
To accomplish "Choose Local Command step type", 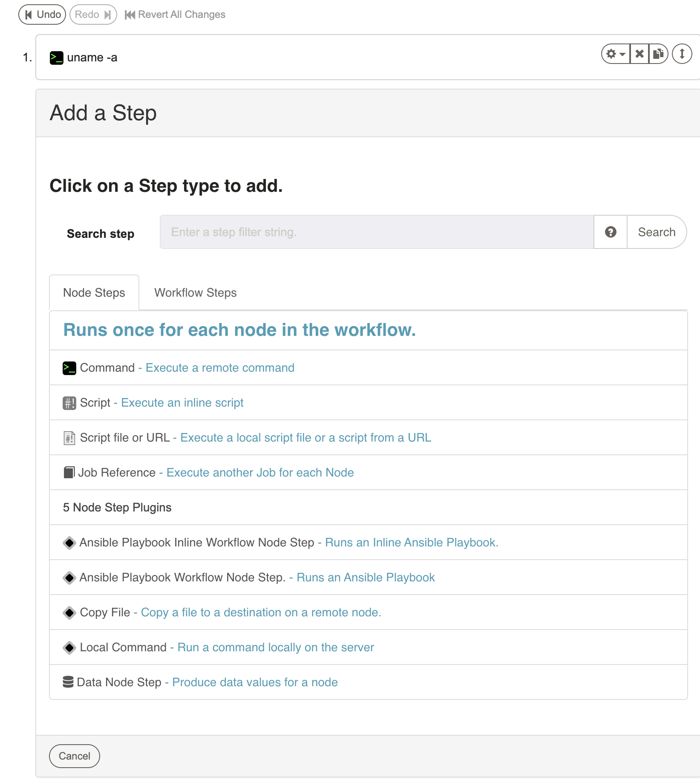I will (x=369, y=647).
